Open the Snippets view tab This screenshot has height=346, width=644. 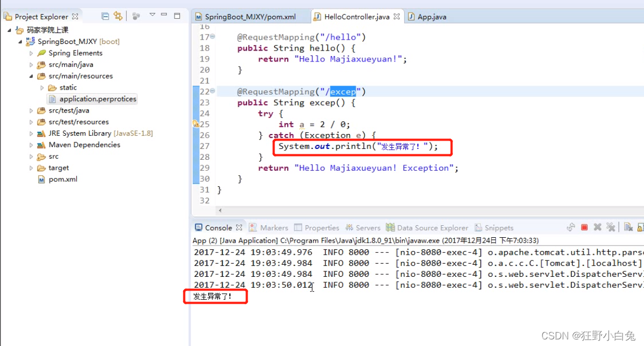coord(494,228)
